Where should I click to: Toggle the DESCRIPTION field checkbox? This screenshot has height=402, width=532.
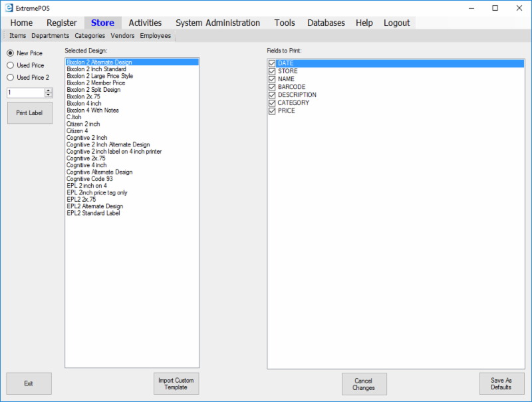click(x=272, y=95)
